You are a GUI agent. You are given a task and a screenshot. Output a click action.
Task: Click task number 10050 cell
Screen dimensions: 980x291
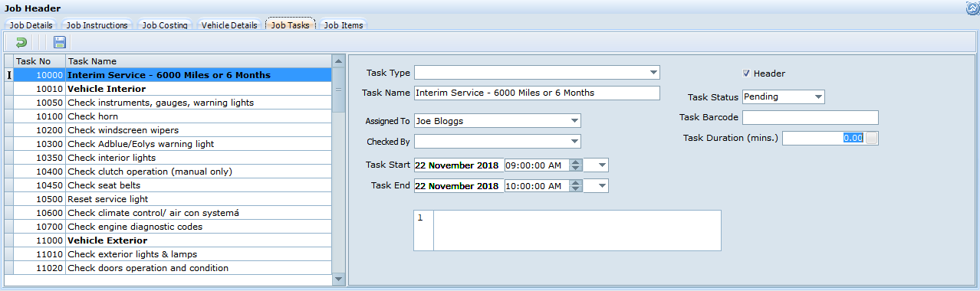pos(39,103)
